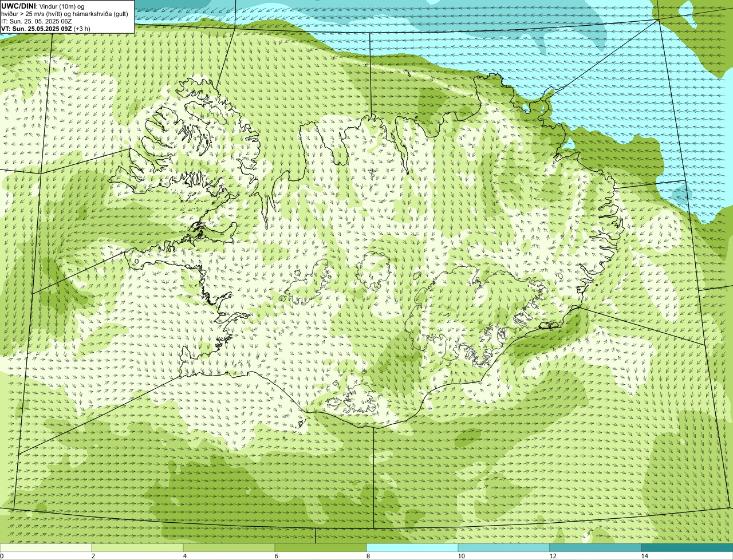The height and width of the screenshot is (560, 733).
Task: Click the legend label '0'
Action: click(2, 556)
